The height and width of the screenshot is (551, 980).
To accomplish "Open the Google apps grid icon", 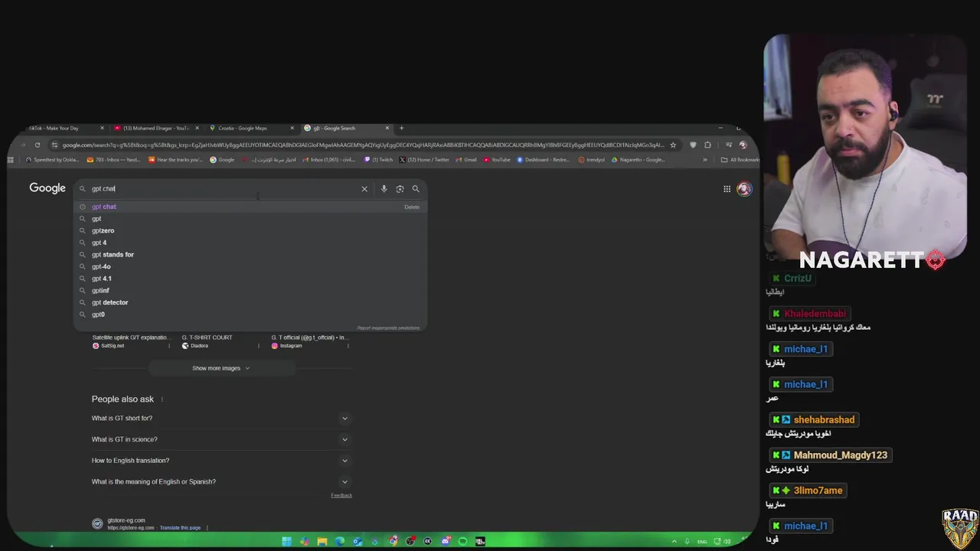I will click(727, 189).
